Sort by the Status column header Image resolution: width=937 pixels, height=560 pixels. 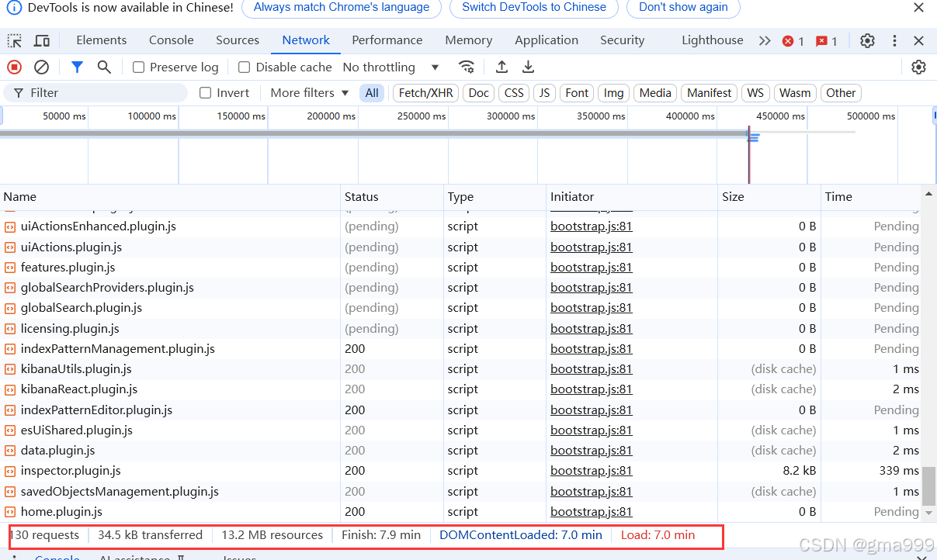pyautogui.click(x=392, y=197)
